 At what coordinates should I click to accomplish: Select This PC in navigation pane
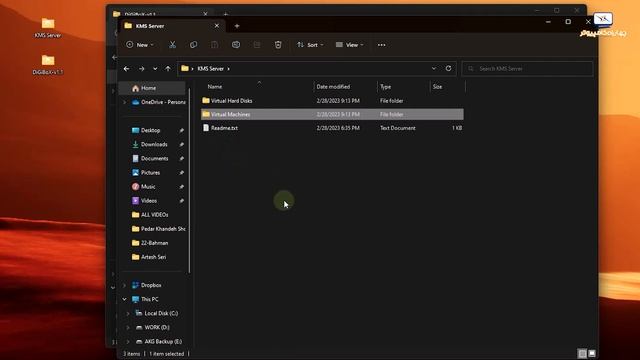pyautogui.click(x=145, y=299)
